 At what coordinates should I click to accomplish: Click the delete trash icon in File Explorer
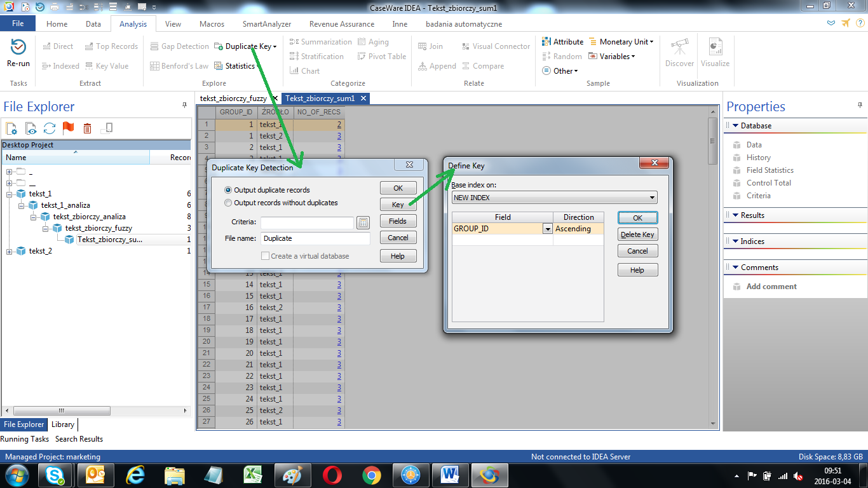88,128
